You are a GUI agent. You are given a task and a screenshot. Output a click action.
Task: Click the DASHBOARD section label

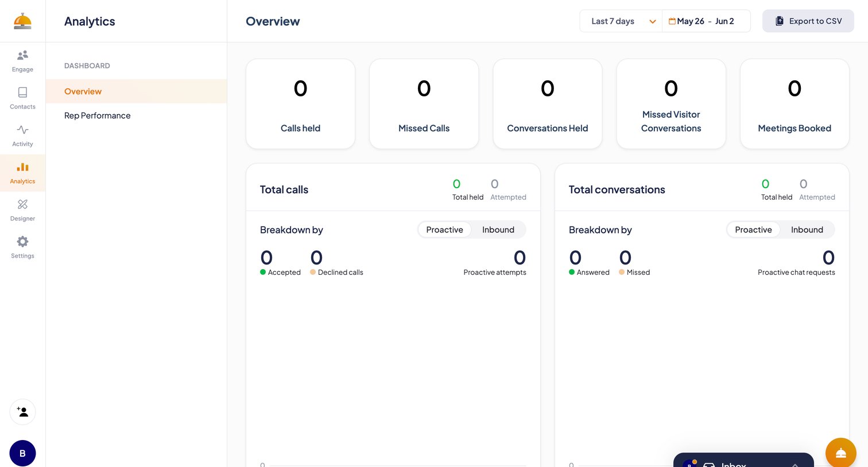point(87,66)
